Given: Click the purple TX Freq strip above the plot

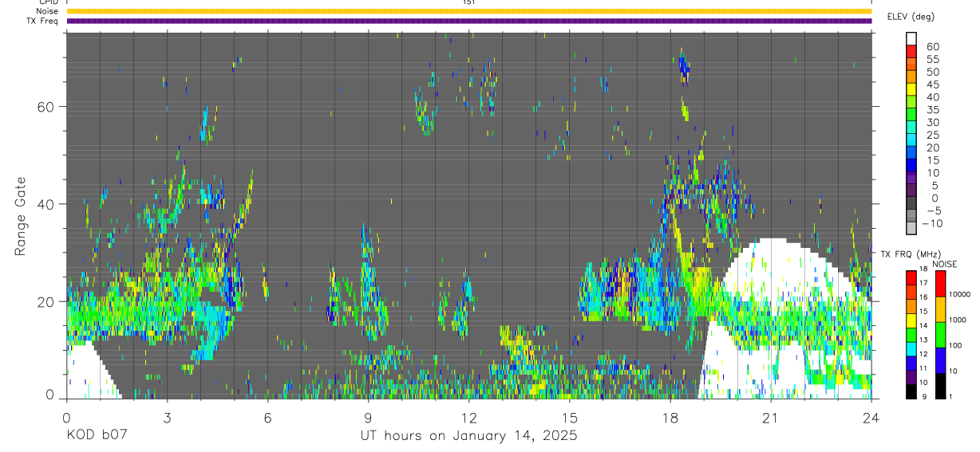Looking at the screenshot, I should coord(468,21).
